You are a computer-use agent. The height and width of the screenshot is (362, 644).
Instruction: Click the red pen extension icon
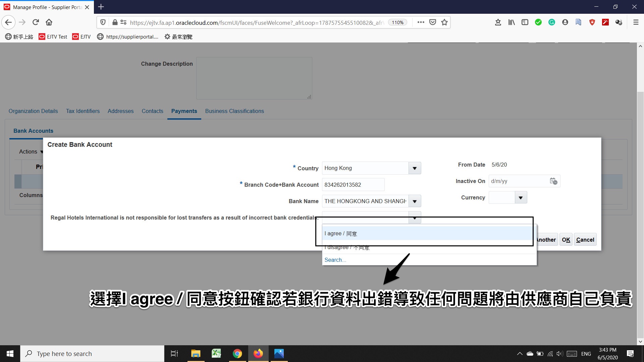pyautogui.click(x=605, y=22)
